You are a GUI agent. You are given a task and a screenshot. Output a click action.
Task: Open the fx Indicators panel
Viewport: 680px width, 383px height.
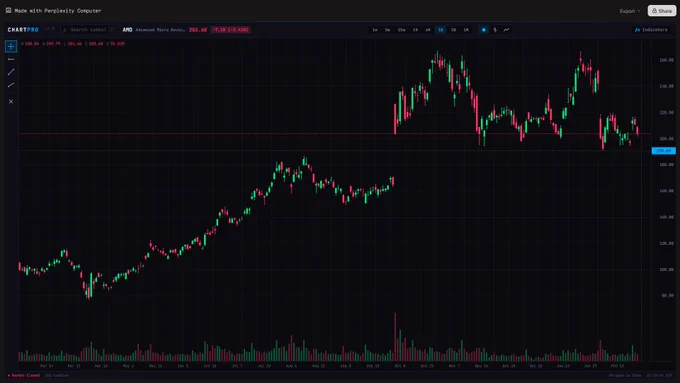coord(651,30)
